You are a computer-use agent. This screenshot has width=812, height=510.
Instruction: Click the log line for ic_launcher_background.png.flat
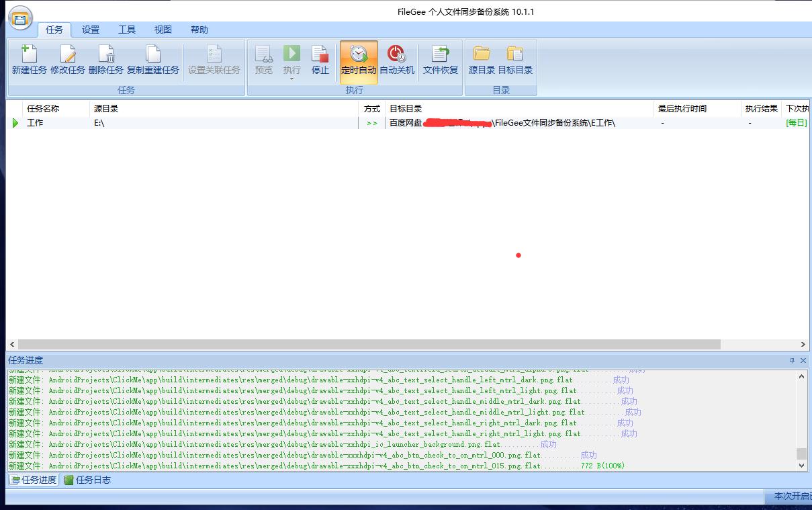pos(282,444)
